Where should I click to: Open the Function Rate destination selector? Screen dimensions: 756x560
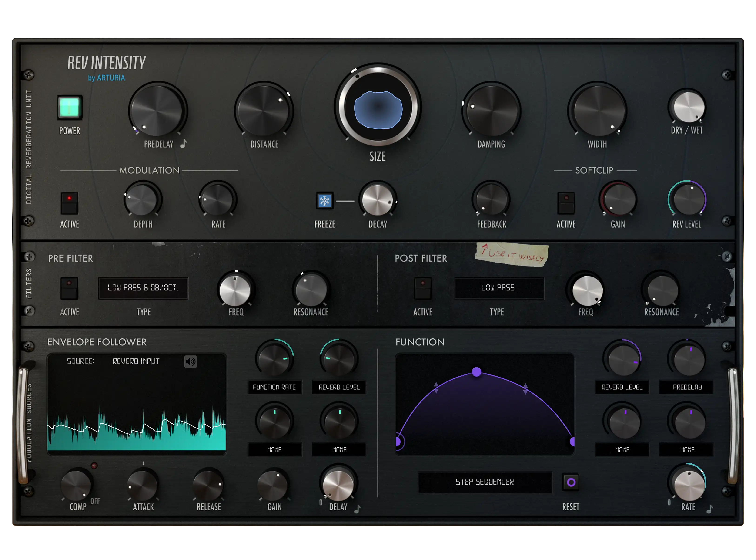pyautogui.click(x=274, y=387)
